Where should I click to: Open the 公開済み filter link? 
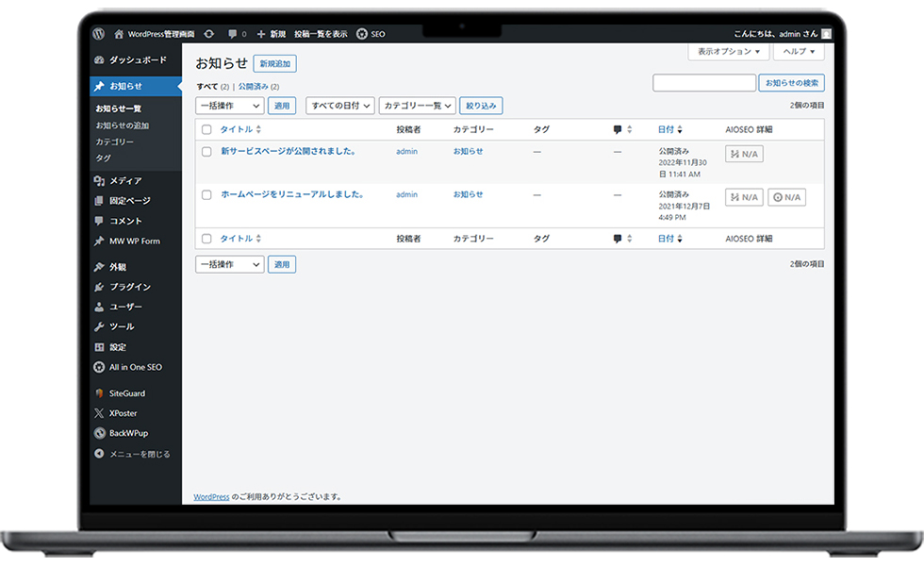253,87
